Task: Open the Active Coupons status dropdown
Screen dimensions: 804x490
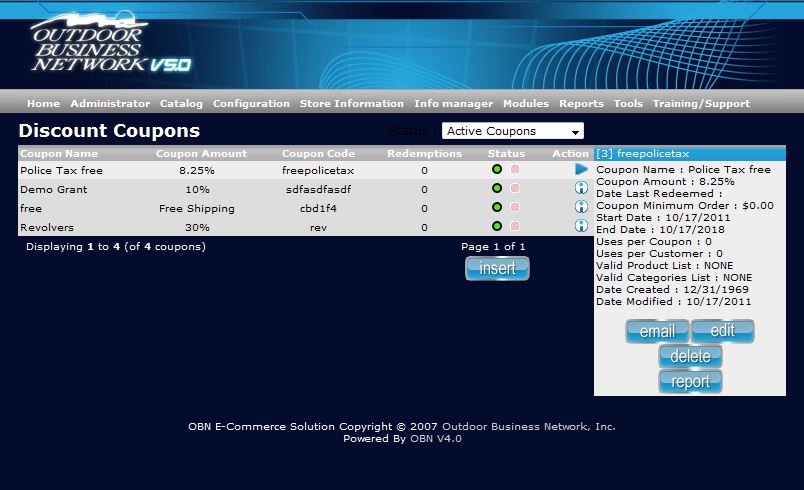Action: [x=512, y=131]
